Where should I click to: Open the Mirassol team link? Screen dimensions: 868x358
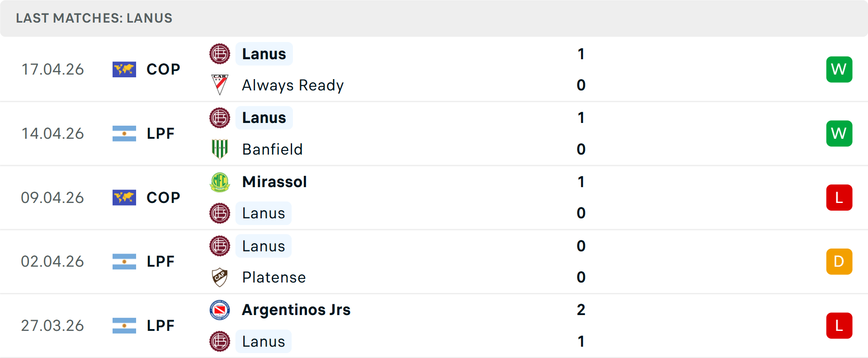point(274,182)
